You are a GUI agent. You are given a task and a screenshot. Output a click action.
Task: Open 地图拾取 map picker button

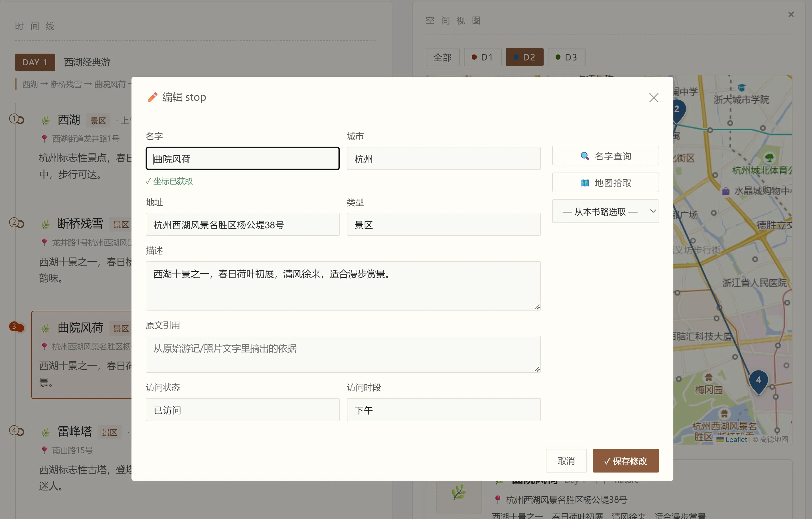click(x=605, y=183)
